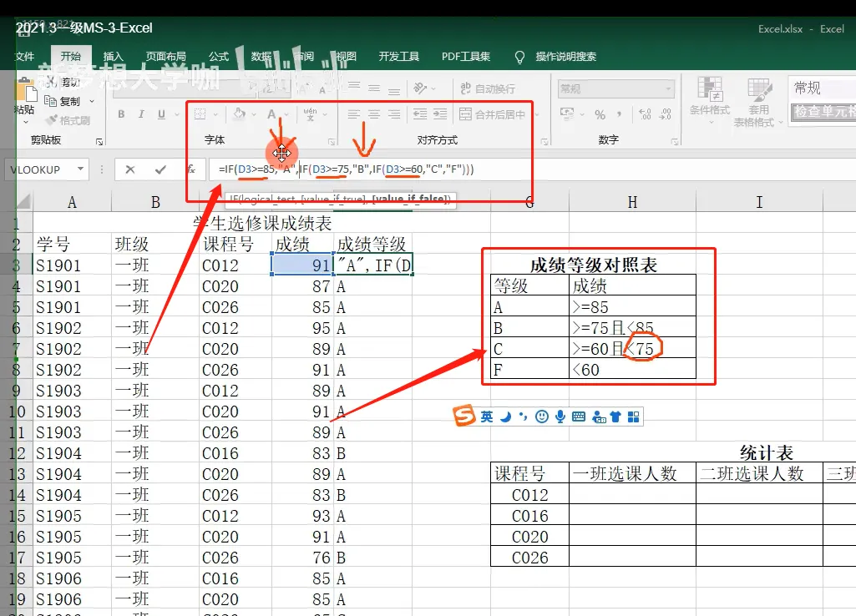Open the IME toolbox grid icon
Image resolution: width=856 pixels, height=616 pixels.
click(633, 417)
